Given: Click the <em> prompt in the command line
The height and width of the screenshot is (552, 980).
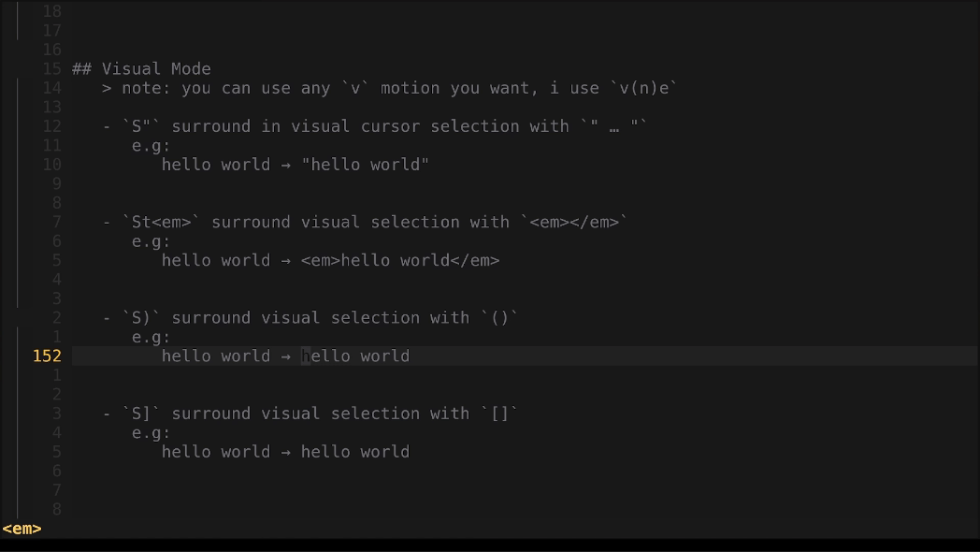Looking at the screenshot, I should 22,529.
